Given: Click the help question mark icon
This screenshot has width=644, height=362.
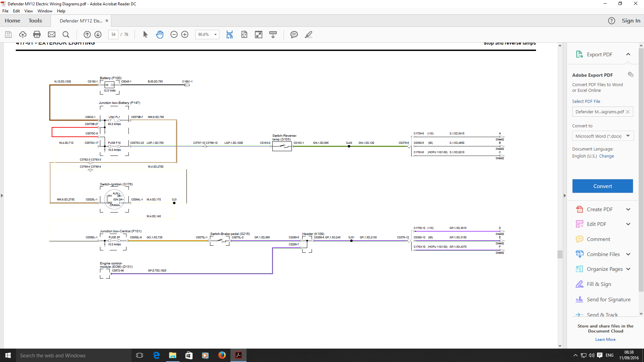Looking at the screenshot, I should coord(611,21).
